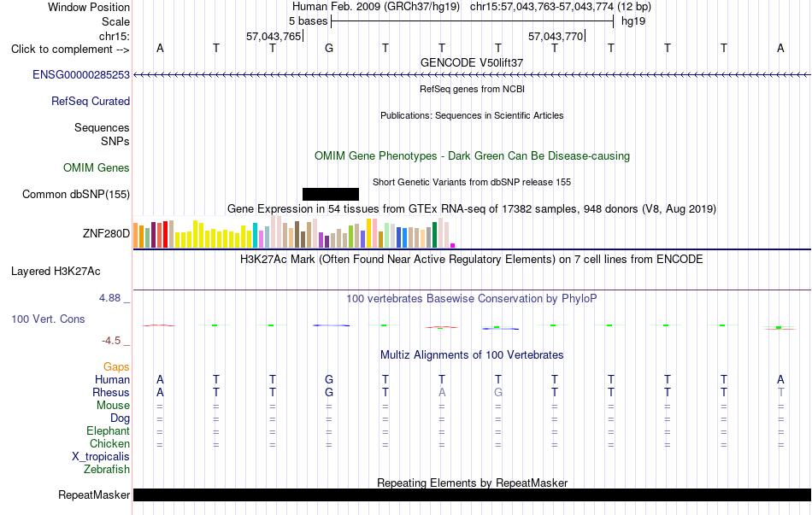Click the GTEx Gene Expression track title
This screenshot has width=812, height=515.
pyautogui.click(x=472, y=208)
